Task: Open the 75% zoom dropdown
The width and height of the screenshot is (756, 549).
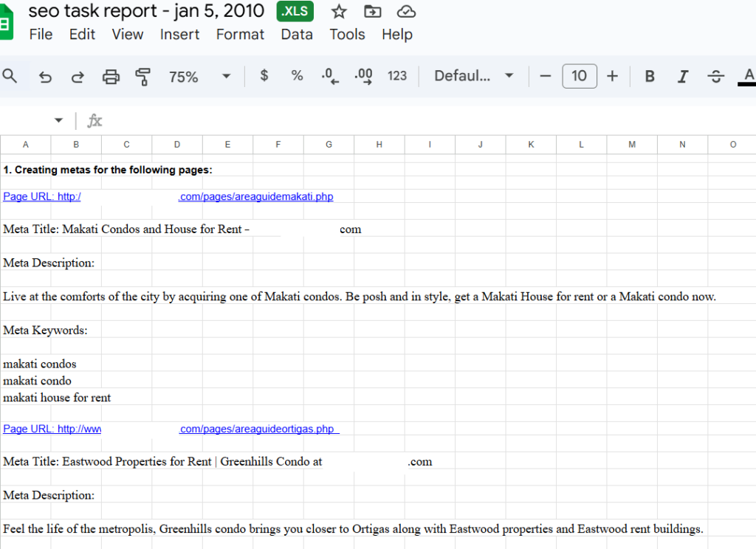Action: [199, 76]
